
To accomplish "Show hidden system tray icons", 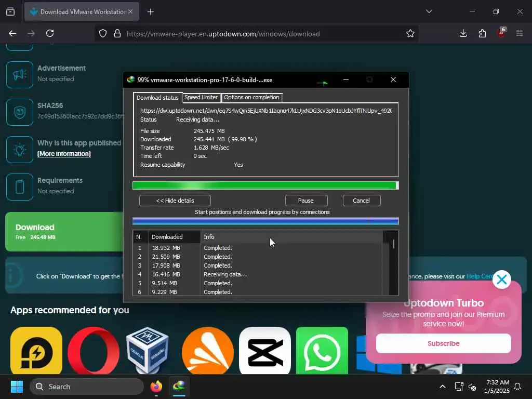I will tap(443, 387).
